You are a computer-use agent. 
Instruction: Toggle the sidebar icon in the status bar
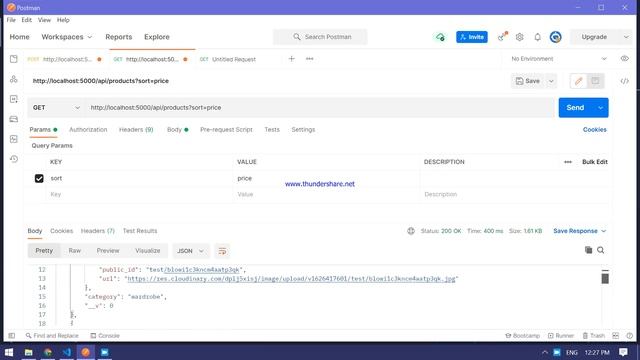point(11,336)
